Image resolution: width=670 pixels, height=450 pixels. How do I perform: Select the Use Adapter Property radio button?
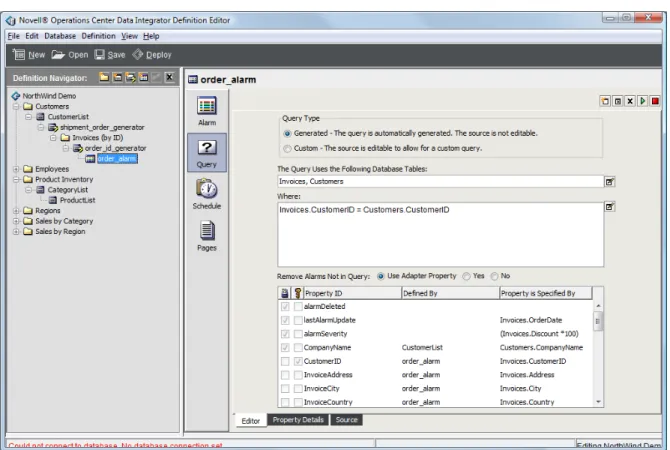(380, 276)
